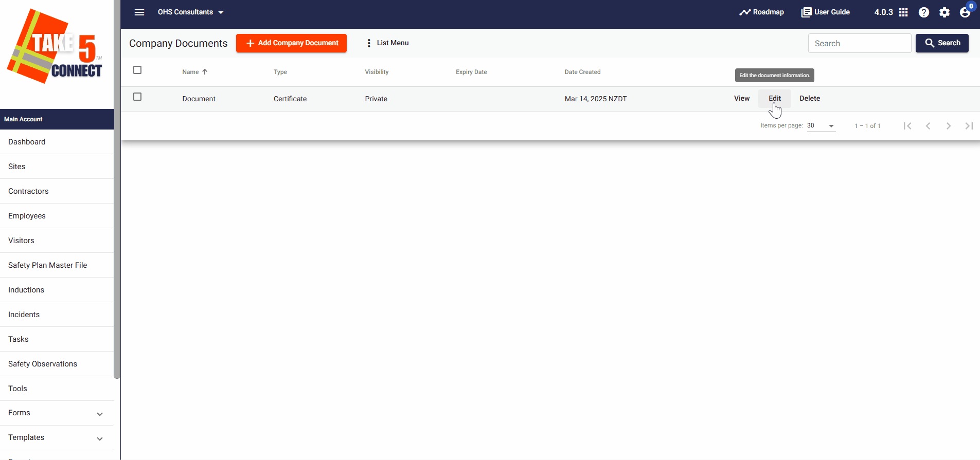
Task: Delete the Document row
Action: 810,99
